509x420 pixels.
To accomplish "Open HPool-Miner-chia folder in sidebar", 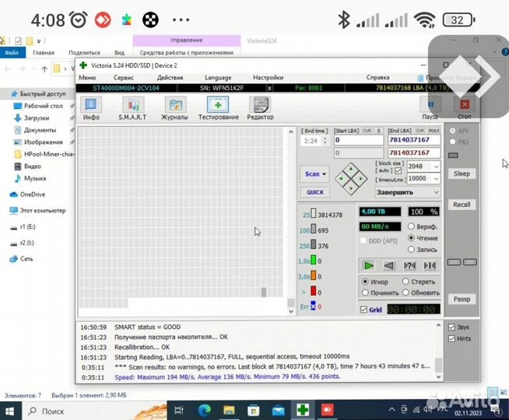I will click(x=49, y=154).
